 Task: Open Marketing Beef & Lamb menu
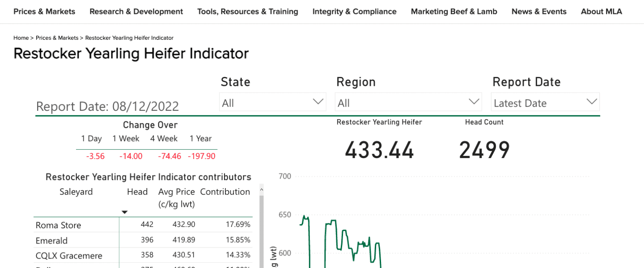454,12
